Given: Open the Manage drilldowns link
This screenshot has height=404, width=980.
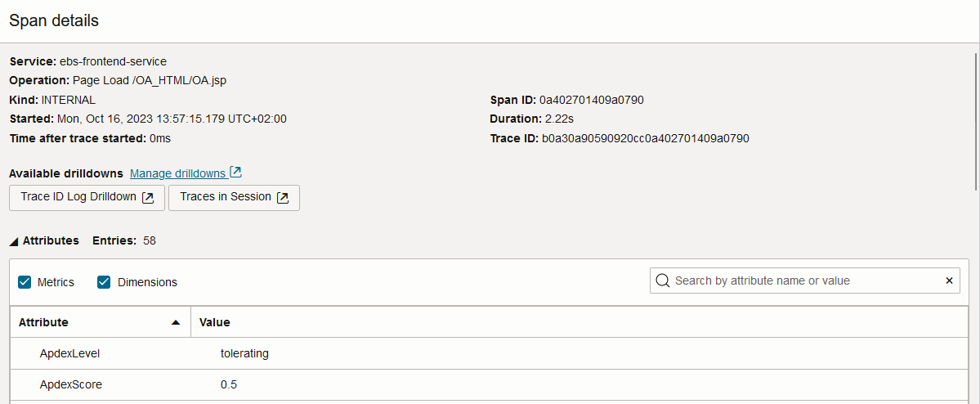Looking at the screenshot, I should (177, 173).
